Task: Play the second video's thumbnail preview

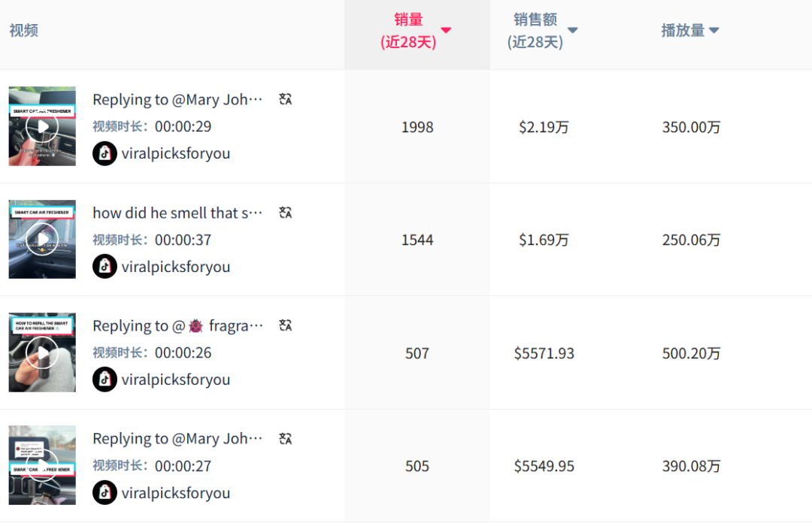Action: point(42,239)
